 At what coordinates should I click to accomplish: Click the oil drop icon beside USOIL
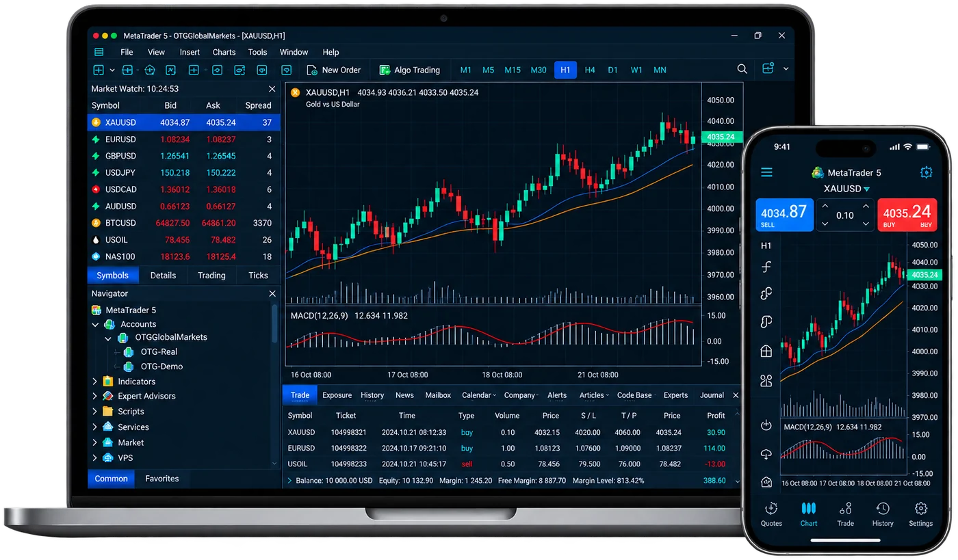coord(96,240)
